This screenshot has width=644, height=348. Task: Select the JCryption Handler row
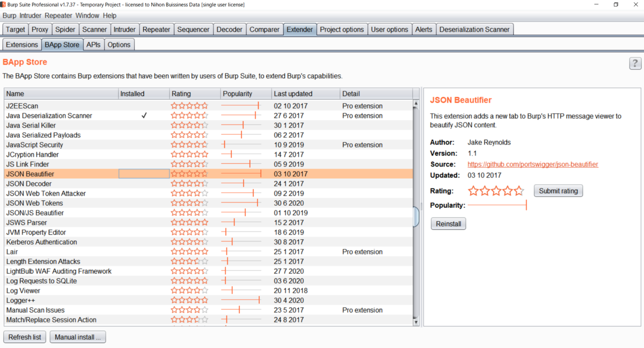pyautogui.click(x=208, y=155)
